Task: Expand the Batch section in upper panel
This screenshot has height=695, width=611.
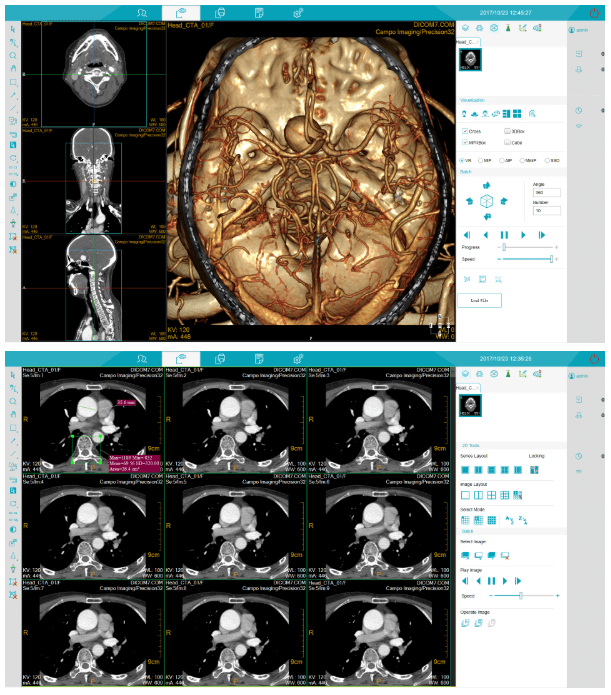Action: [465, 172]
